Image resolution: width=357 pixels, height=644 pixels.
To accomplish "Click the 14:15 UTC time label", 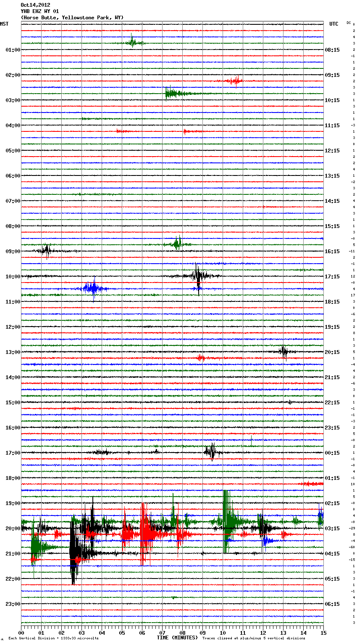I will pos(332,201).
